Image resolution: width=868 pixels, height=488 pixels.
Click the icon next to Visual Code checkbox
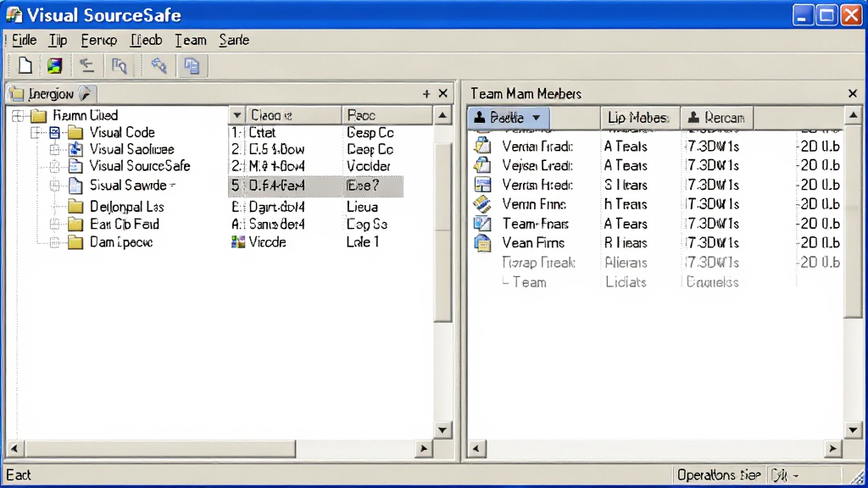[x=55, y=132]
